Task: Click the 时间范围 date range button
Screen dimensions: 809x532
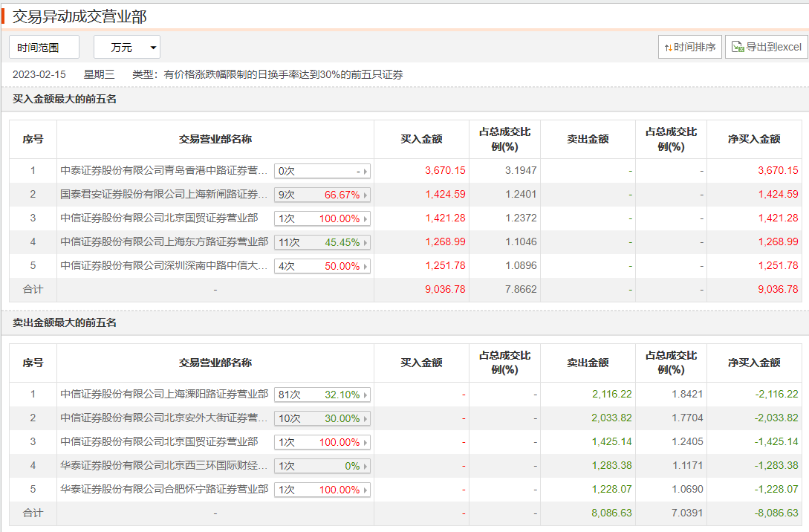Action: (44, 47)
